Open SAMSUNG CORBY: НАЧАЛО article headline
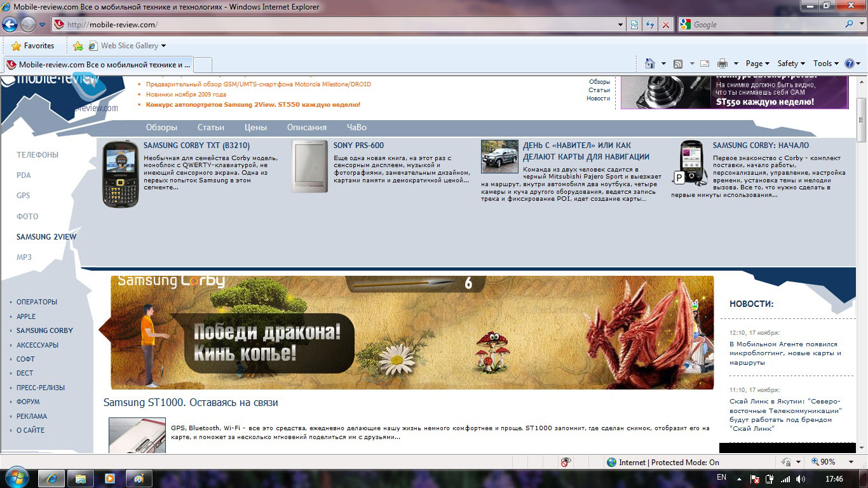The image size is (868, 488). (761, 146)
